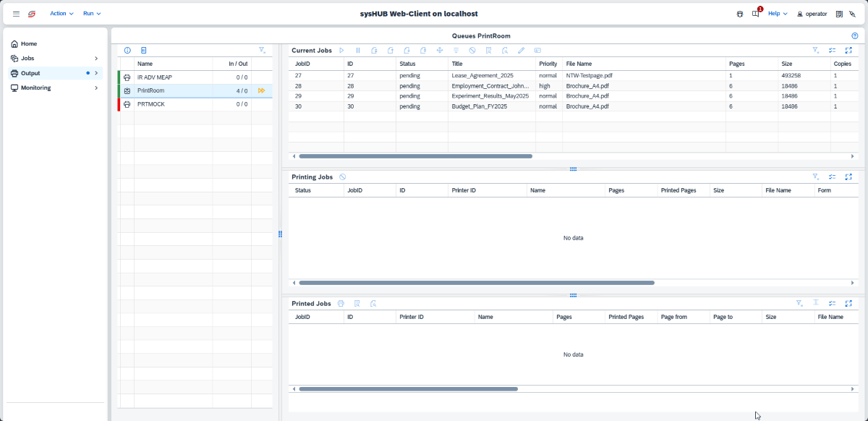This screenshot has height=421, width=868.
Task: Open the queue info icon above the queue list
Action: click(127, 51)
